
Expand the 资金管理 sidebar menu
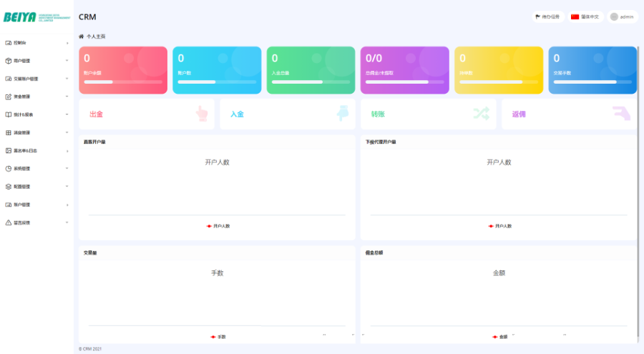click(x=36, y=97)
